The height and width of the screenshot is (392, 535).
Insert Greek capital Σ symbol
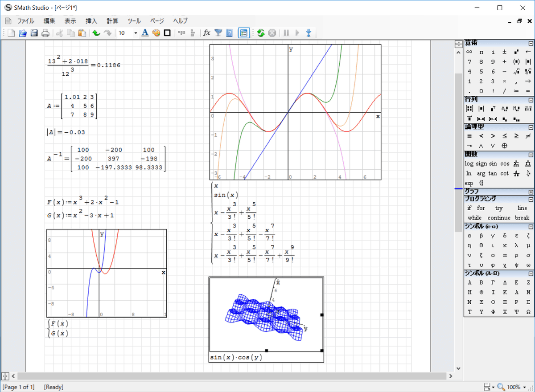[528, 302]
